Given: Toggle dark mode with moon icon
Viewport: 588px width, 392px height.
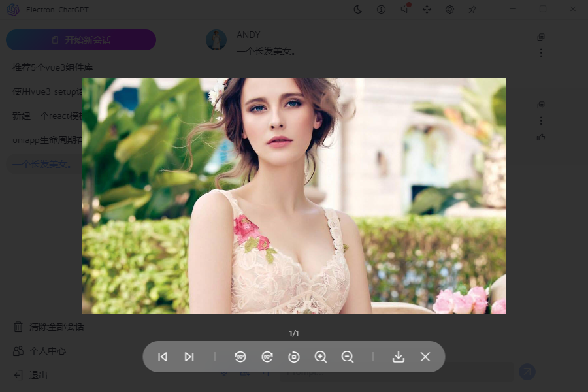Looking at the screenshot, I should [x=358, y=9].
